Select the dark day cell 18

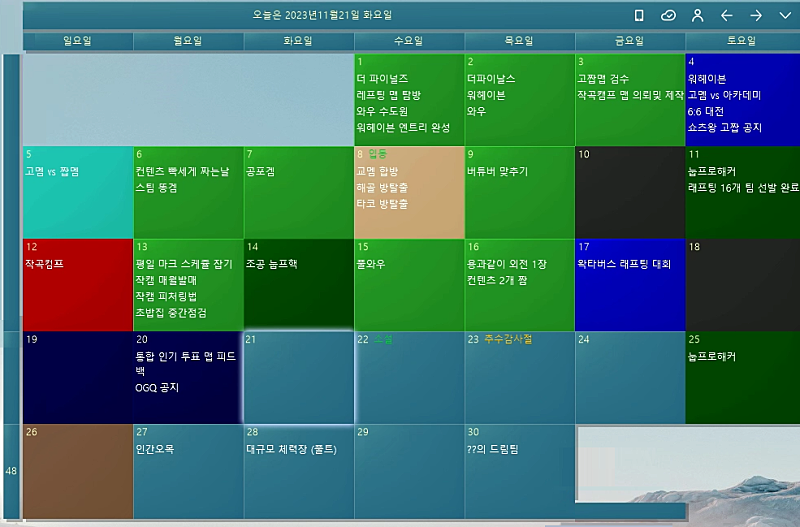(743, 285)
